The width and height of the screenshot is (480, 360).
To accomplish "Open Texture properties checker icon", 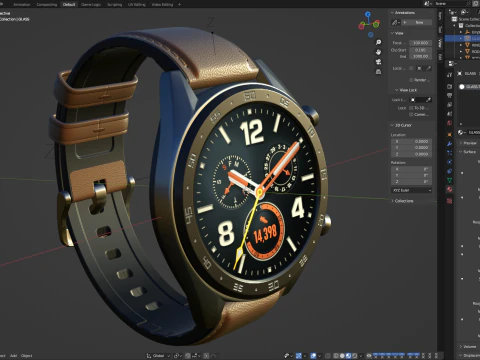I will [450, 201].
